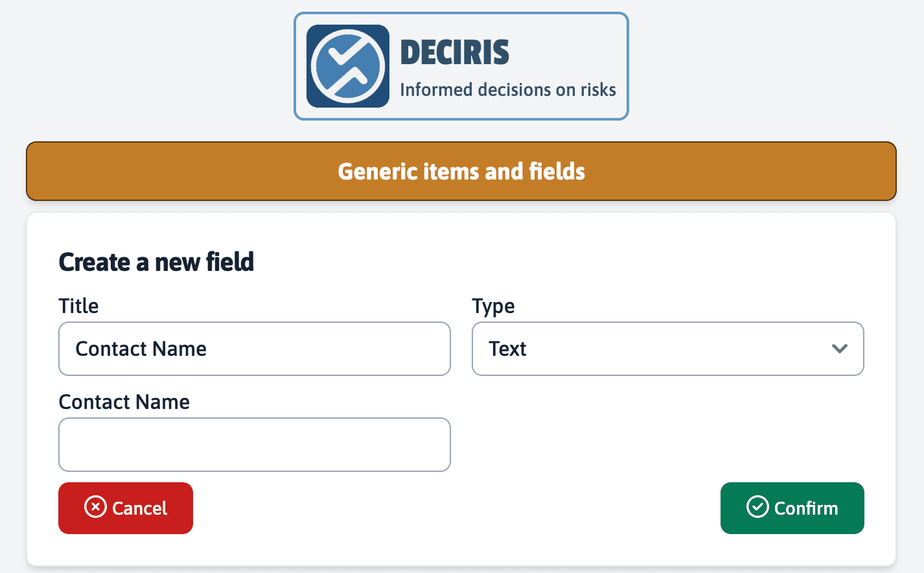Screen dimensions: 924x573
Task: Click the crossed-out circle icon inside Cancel
Action: (x=95, y=508)
